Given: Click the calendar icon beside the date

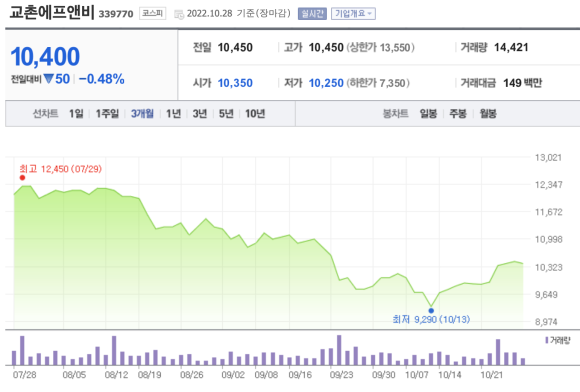Looking at the screenshot, I should 179,14.
